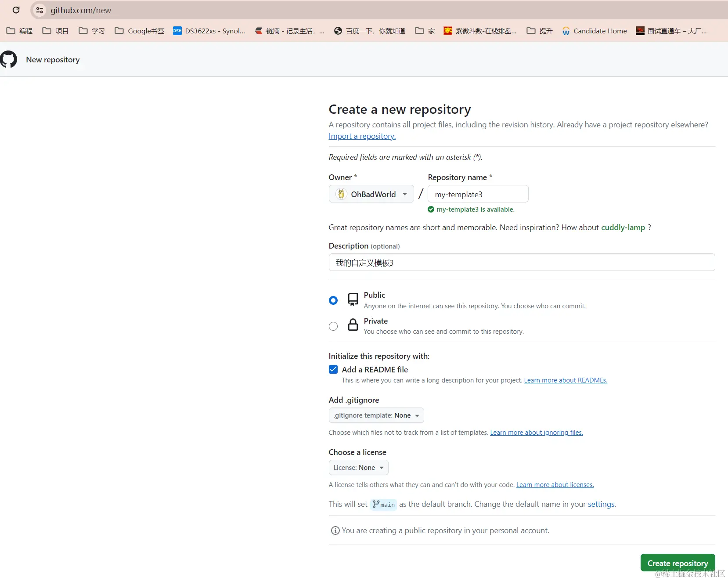Open Learn more about licenses link

(555, 485)
